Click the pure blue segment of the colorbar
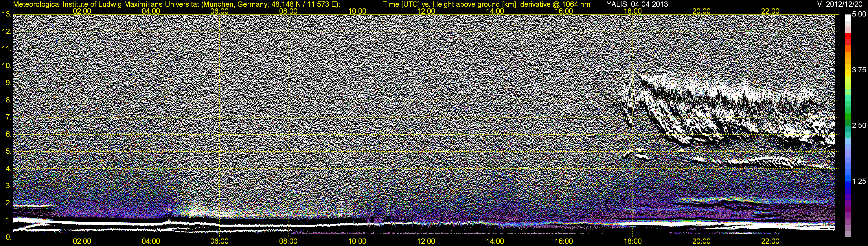The width and height of the screenshot is (868, 246). [x=848, y=184]
